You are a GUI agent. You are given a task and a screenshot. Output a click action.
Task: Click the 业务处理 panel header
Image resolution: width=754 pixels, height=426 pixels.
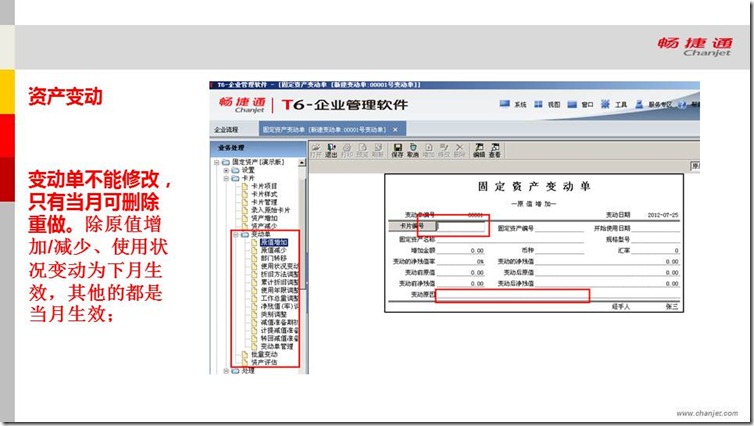coord(258,148)
